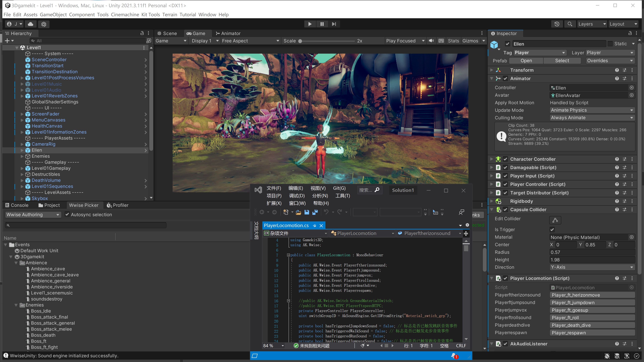Viewport: 644px width, 362px height.
Task: Uncheck the Is Trigger checkbox
Action: coord(552,229)
